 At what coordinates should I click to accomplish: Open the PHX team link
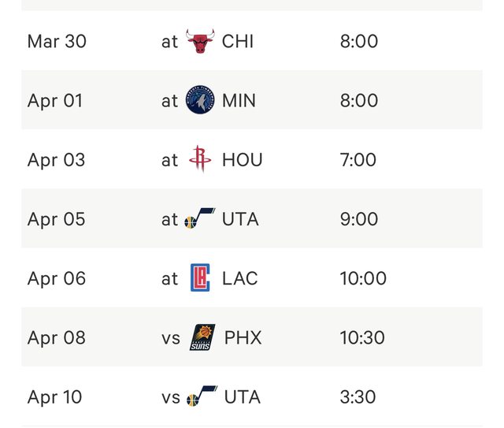243,337
